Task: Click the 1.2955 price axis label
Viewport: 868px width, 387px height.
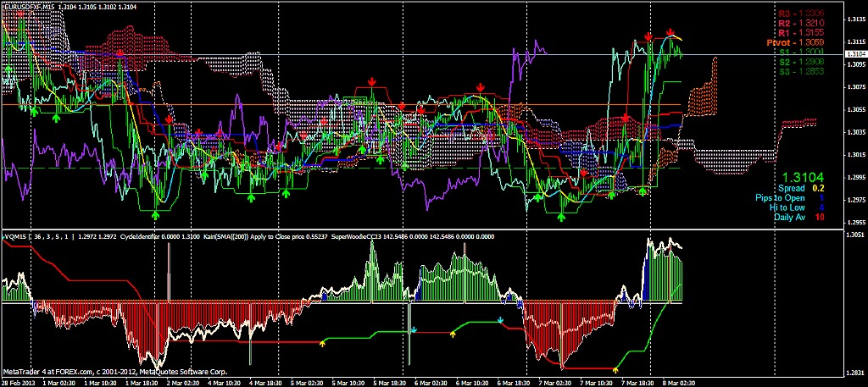Action: point(856,222)
